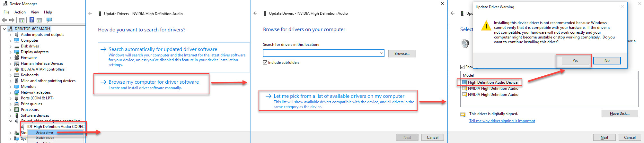Expand the Display adapters node
Viewport: 644px width, 143px height.
tap(11, 52)
